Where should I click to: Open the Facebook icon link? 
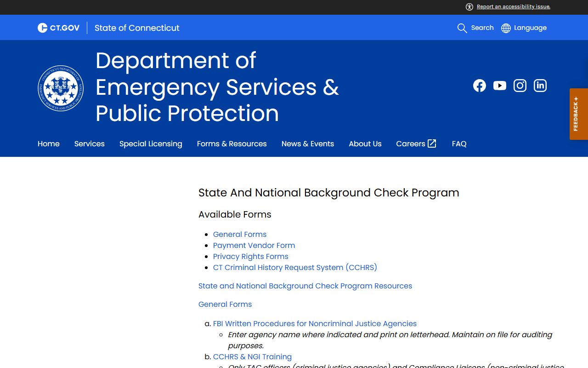pos(480,86)
